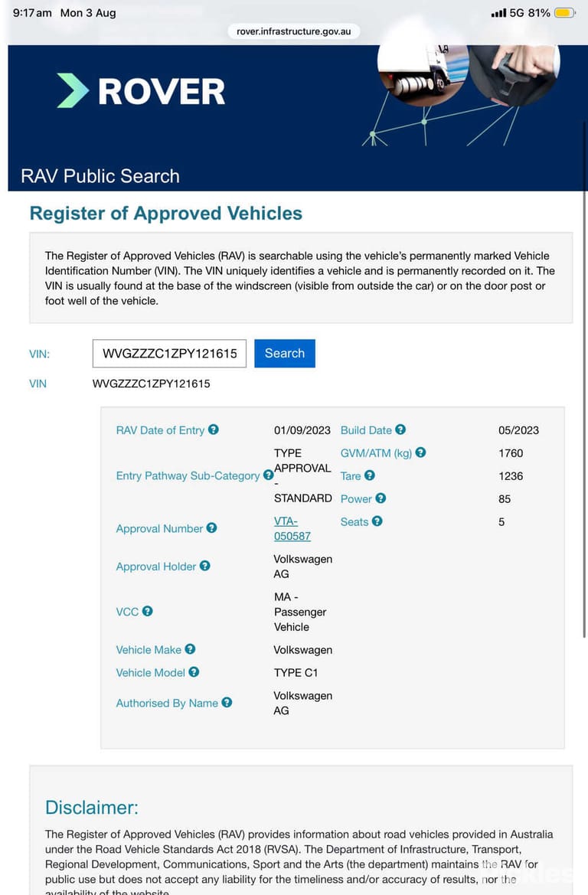
Task: Show help for the Tare field
Action: (370, 475)
